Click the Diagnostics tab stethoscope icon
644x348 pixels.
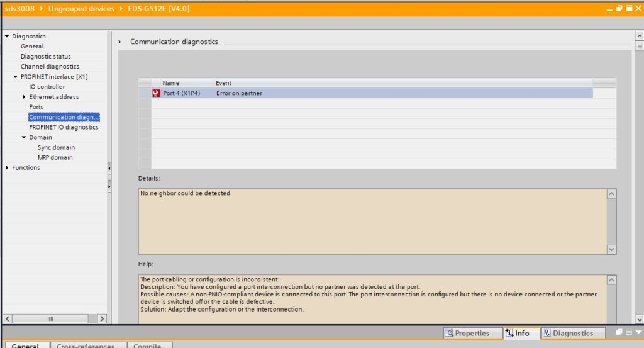(547, 333)
